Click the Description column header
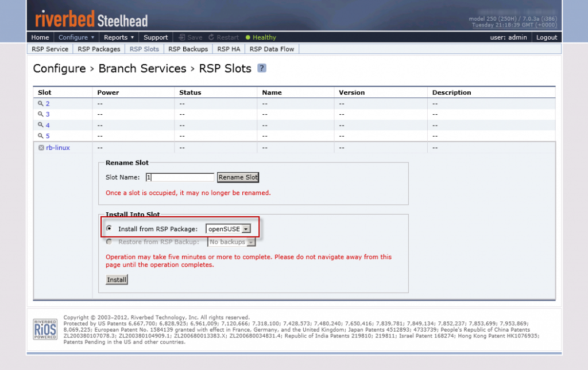 [x=451, y=92]
